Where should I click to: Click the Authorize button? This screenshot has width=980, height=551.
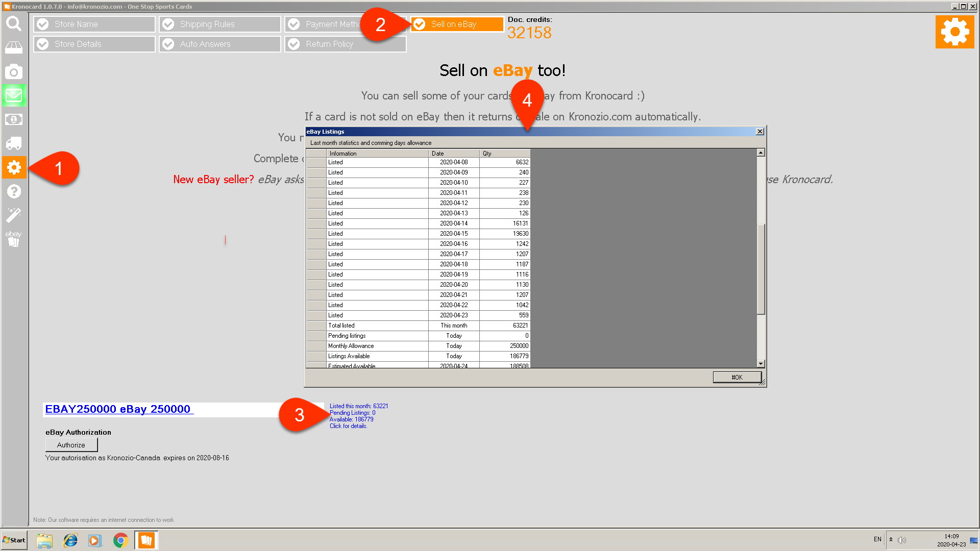(x=71, y=445)
